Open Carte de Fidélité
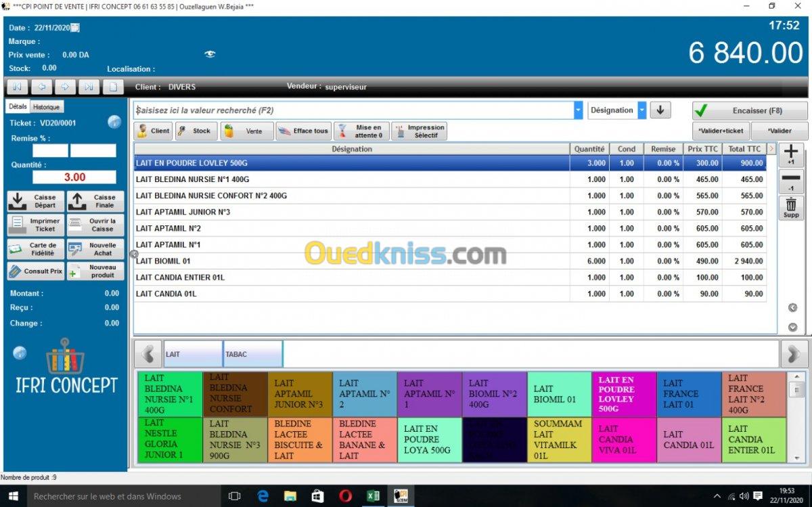The height and width of the screenshot is (507, 812). point(36,248)
